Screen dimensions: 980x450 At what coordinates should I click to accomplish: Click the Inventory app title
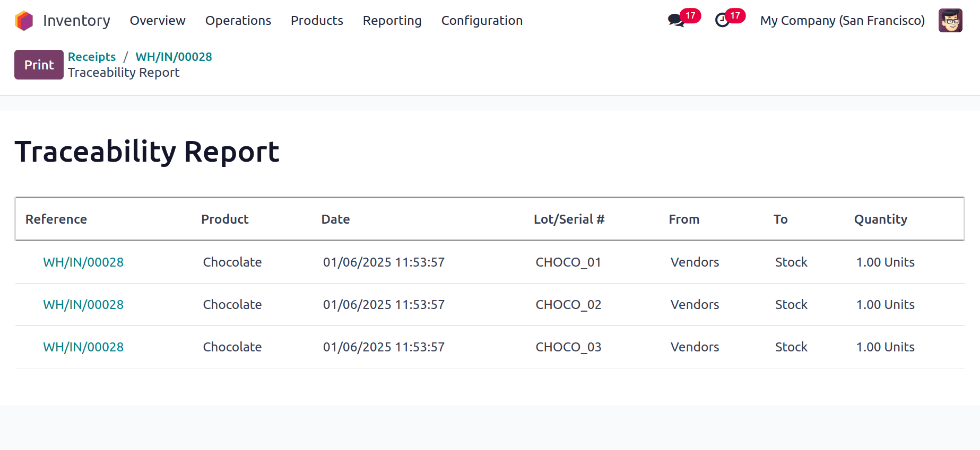(x=76, y=21)
